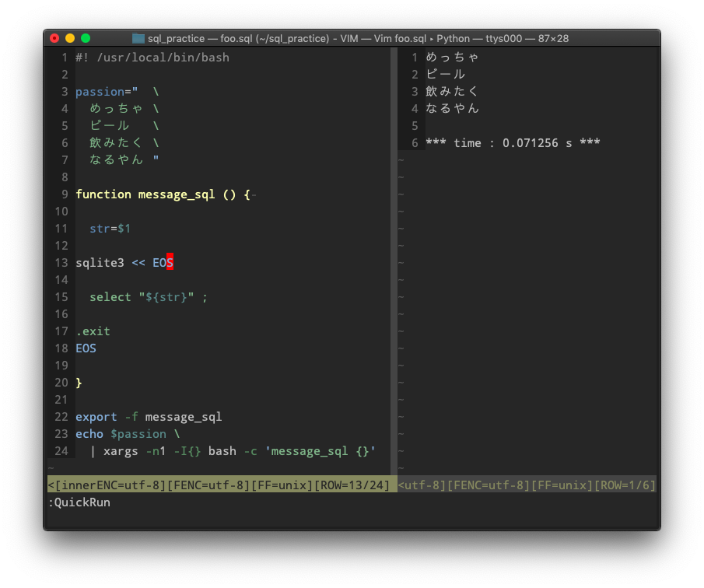The width and height of the screenshot is (704, 588).
Task: Click the '.exit' statement on line 17
Action: pyautogui.click(x=93, y=331)
